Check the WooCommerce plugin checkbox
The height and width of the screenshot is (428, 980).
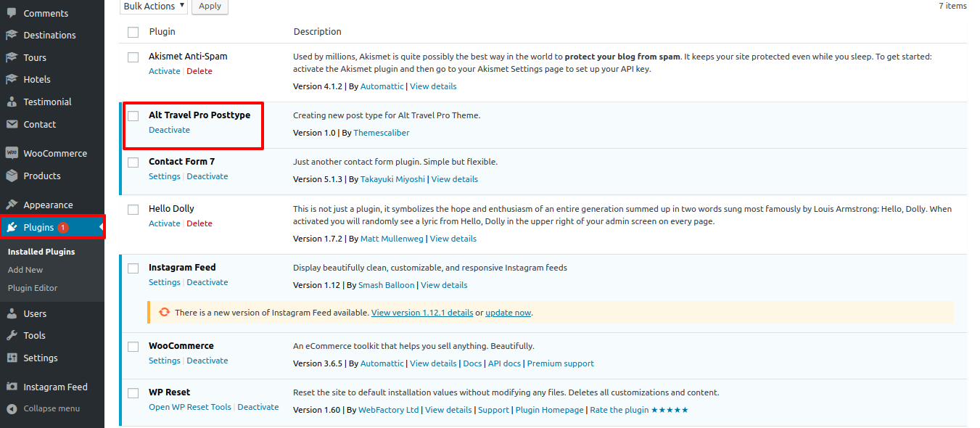click(133, 346)
